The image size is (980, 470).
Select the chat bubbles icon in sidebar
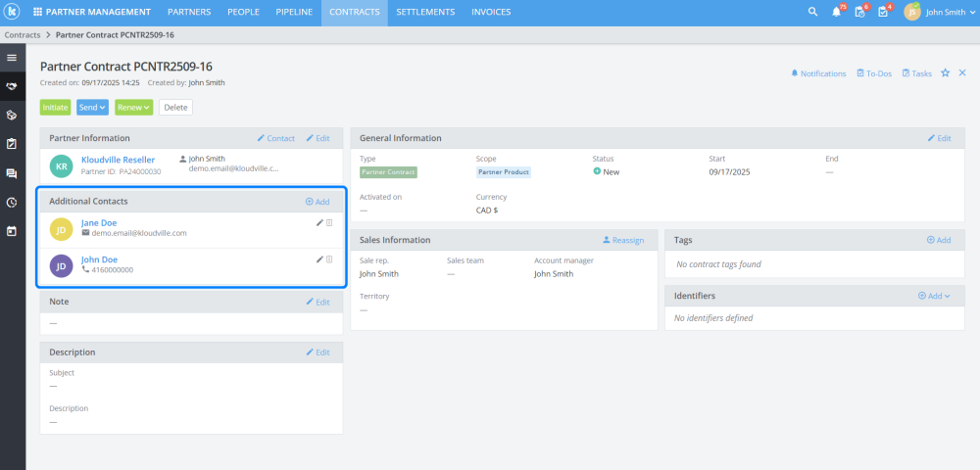point(11,173)
